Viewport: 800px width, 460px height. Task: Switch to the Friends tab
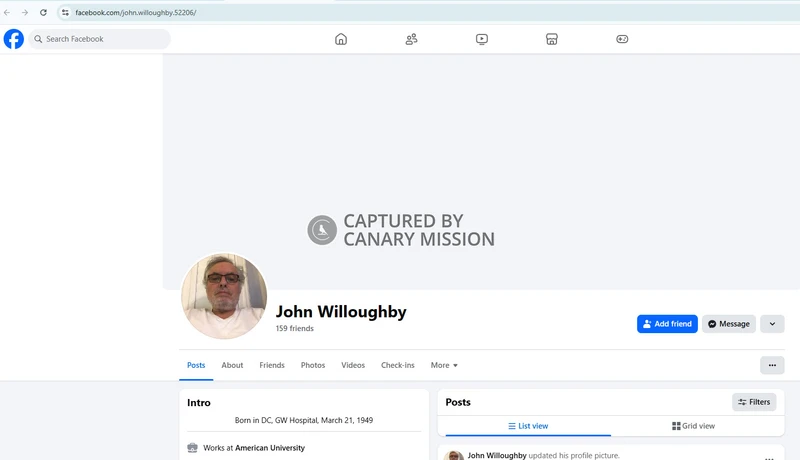click(272, 365)
